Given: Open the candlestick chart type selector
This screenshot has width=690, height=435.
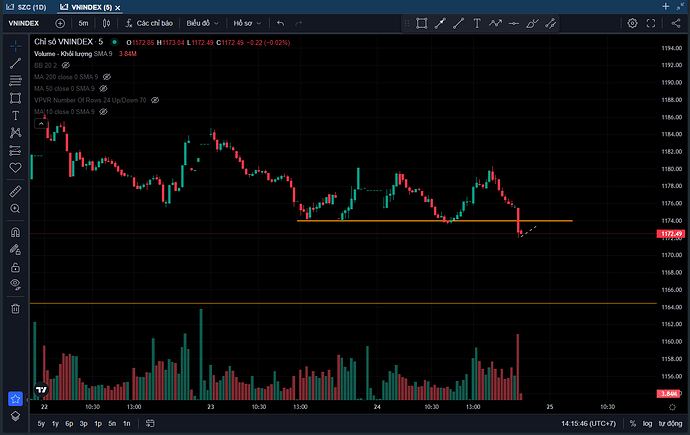Looking at the screenshot, I should [106, 23].
